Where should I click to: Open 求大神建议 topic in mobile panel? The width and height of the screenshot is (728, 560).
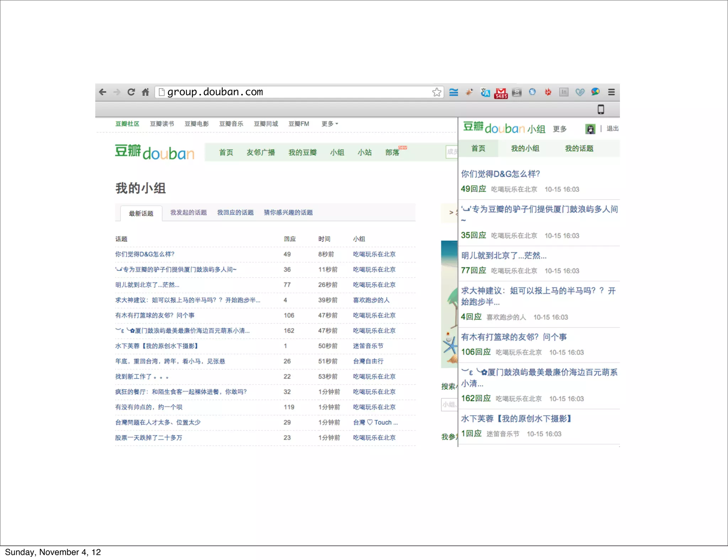538,296
